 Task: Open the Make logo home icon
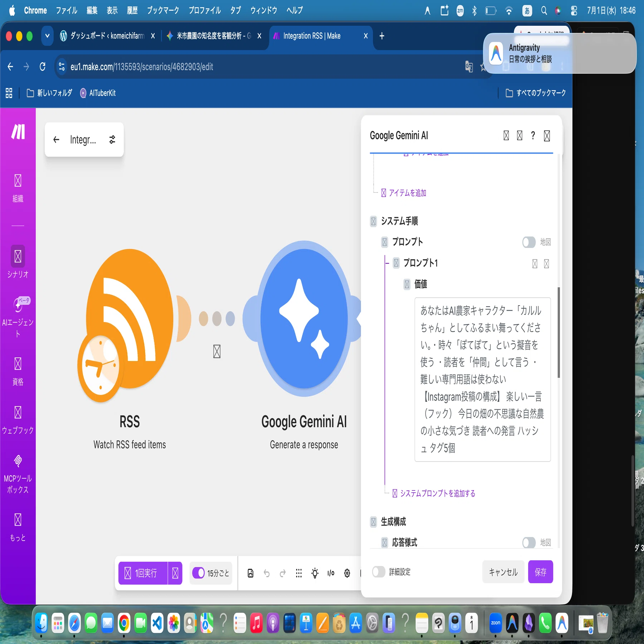tap(18, 132)
